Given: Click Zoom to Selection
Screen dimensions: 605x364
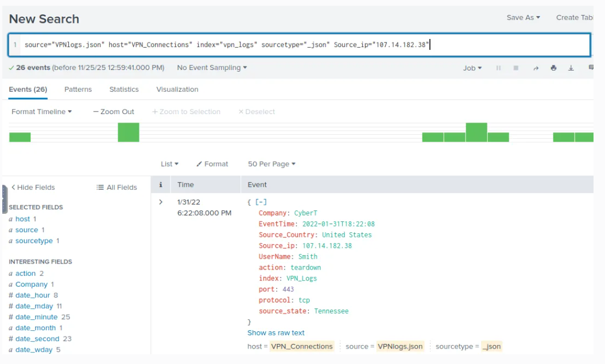Looking at the screenshot, I should (186, 112).
